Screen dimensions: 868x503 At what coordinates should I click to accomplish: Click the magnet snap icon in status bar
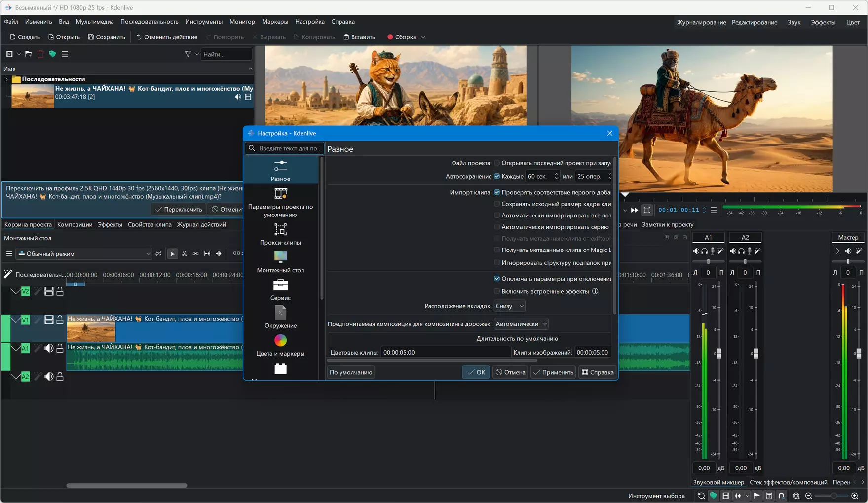(x=781, y=496)
